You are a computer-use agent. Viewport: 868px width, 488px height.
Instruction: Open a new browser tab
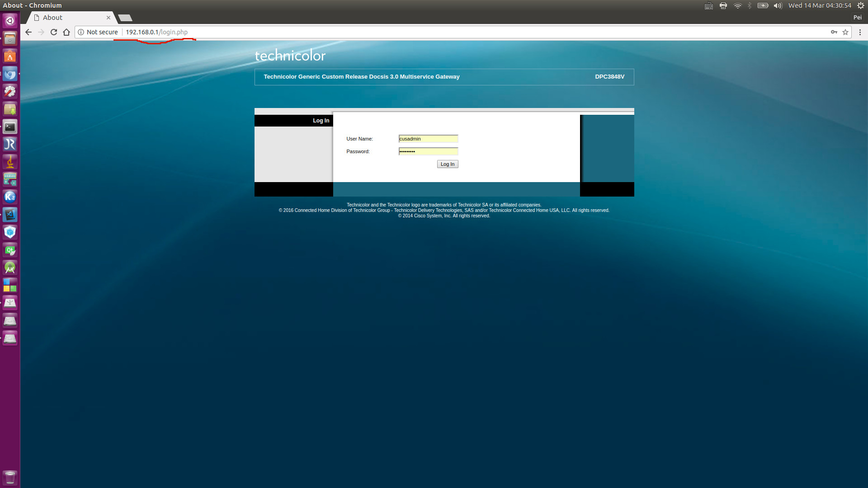click(125, 18)
